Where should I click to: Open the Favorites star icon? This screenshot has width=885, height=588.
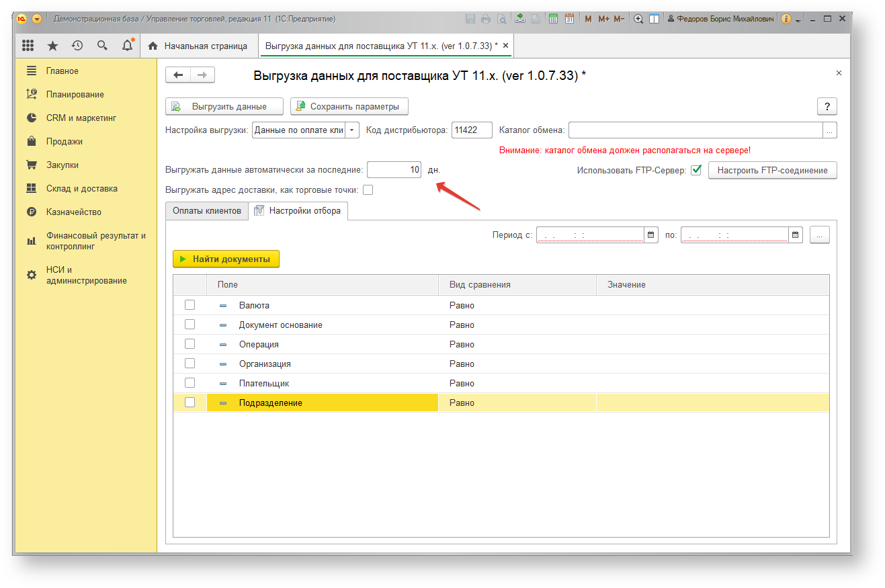[52, 46]
